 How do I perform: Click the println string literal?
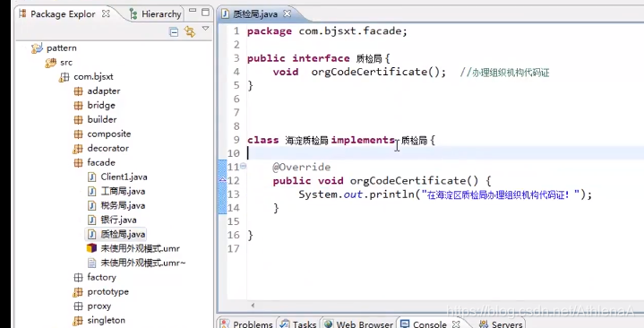(x=501, y=194)
